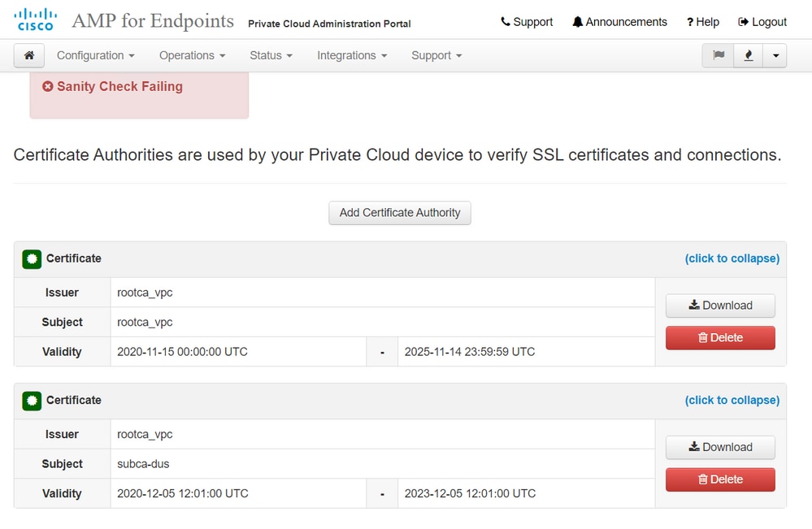Click the Issuer value above subject subca-dus

tap(145, 435)
